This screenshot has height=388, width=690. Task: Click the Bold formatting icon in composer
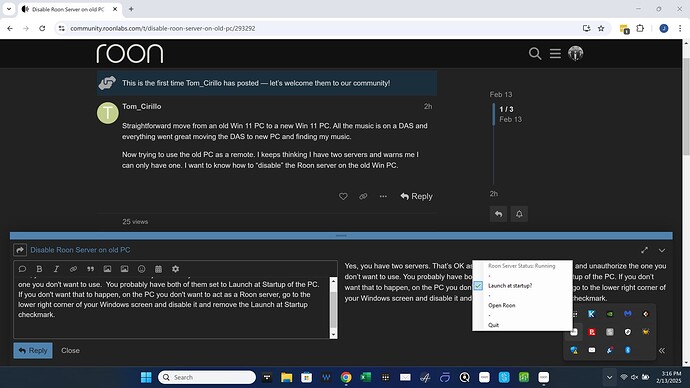click(39, 269)
